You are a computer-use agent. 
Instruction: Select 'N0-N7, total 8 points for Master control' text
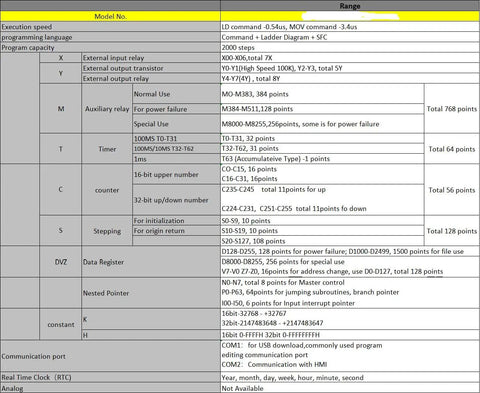pos(283,282)
